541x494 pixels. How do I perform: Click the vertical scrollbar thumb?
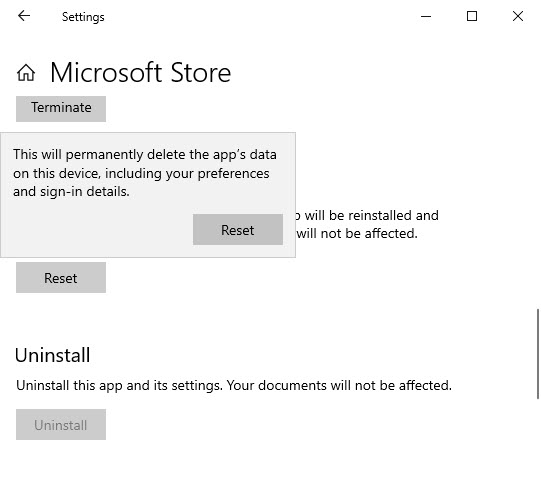click(538, 354)
